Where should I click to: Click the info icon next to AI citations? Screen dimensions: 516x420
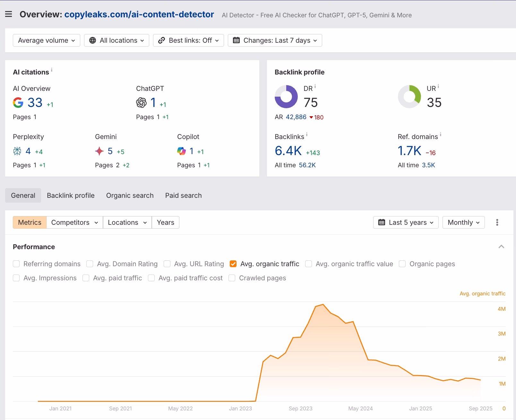[52, 70]
